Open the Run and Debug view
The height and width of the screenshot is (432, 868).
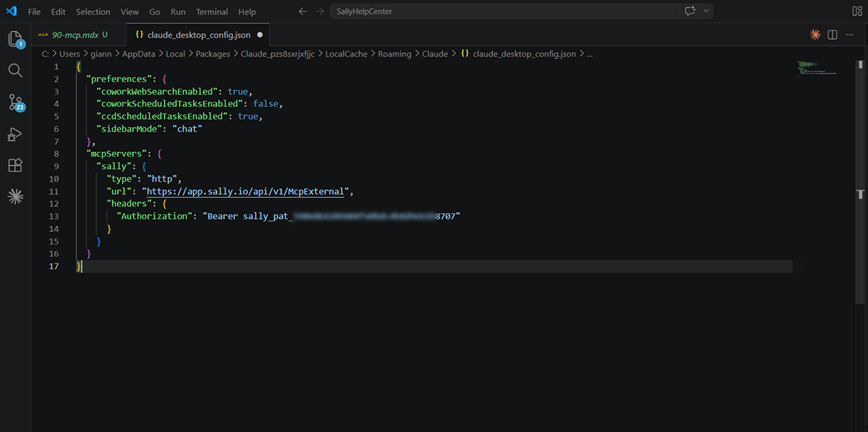pyautogui.click(x=15, y=135)
